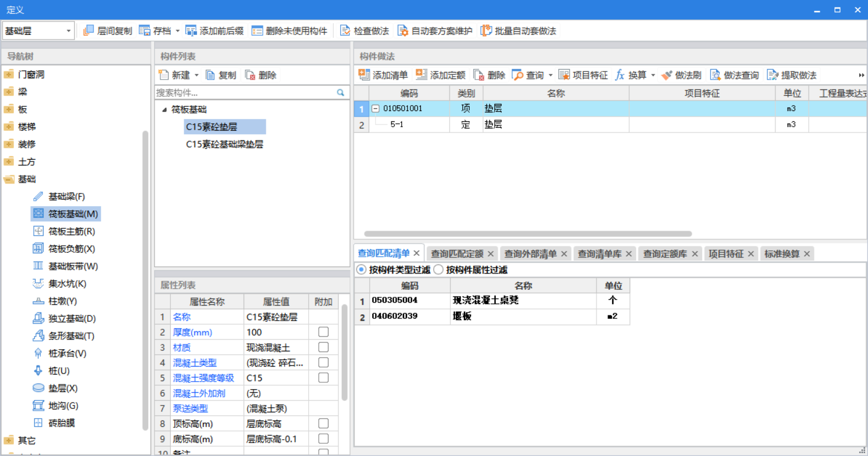
Task: Click the 提取做法 icon
Action: click(773, 75)
